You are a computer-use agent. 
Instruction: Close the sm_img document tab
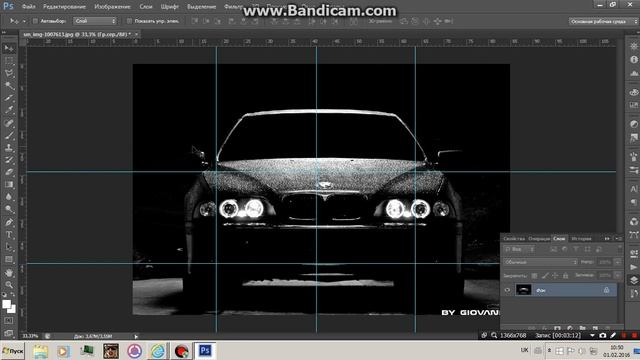point(136,34)
